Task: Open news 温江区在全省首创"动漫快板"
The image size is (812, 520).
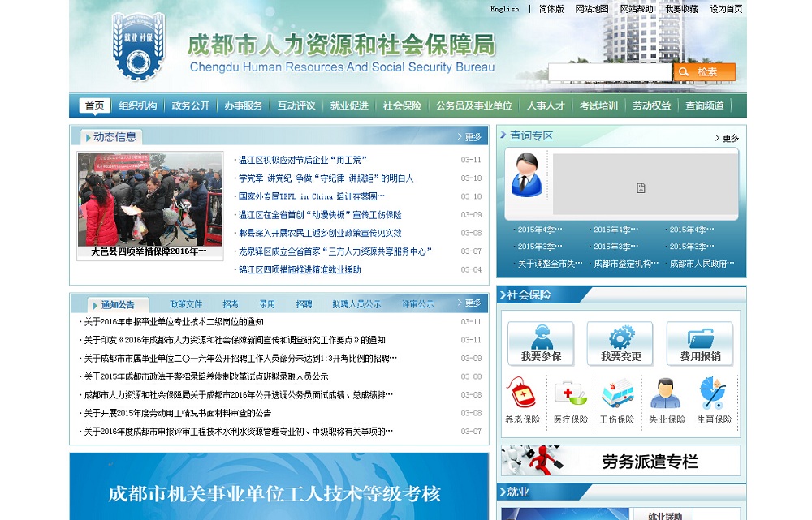Action: (x=320, y=215)
